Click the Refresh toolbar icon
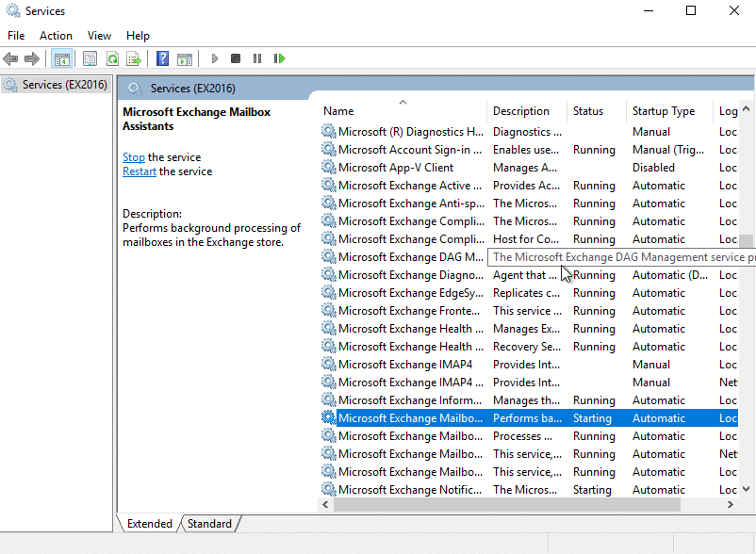Image resolution: width=756 pixels, height=554 pixels. 112,58
